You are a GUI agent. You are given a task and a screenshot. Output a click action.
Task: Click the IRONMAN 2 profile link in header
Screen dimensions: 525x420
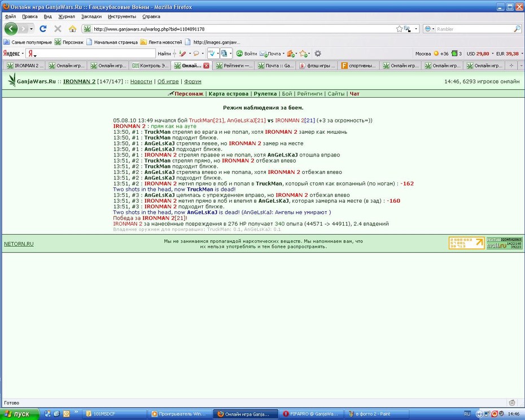click(x=80, y=81)
